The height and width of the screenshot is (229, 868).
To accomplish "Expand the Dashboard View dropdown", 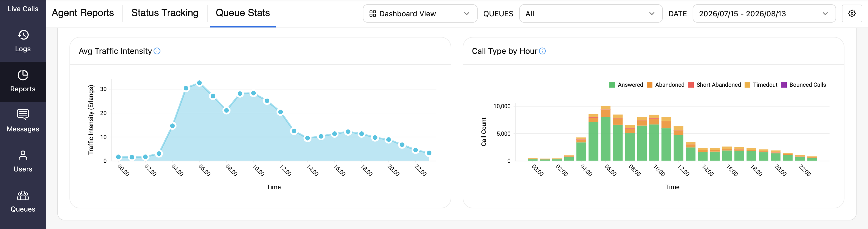I will click(x=420, y=13).
